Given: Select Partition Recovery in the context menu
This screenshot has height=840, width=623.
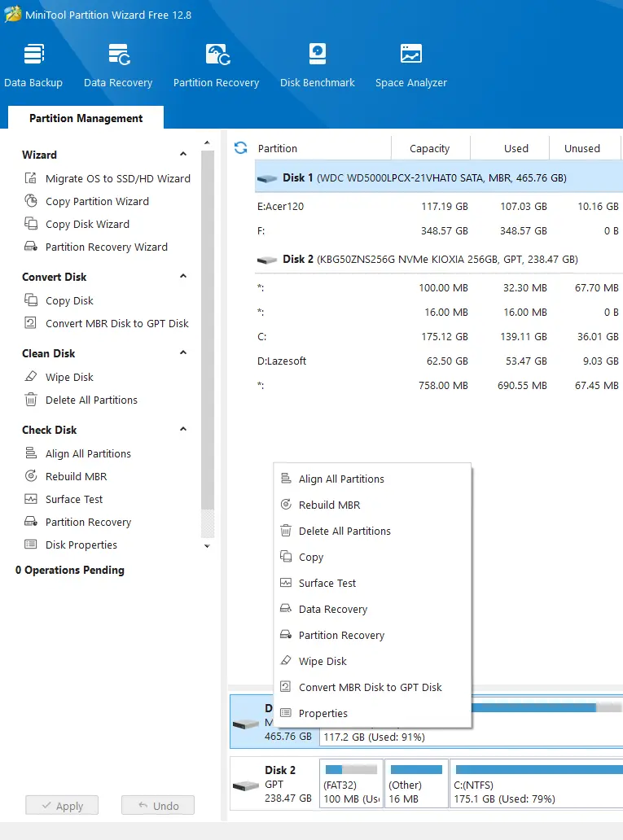Looking at the screenshot, I should 373,636.
